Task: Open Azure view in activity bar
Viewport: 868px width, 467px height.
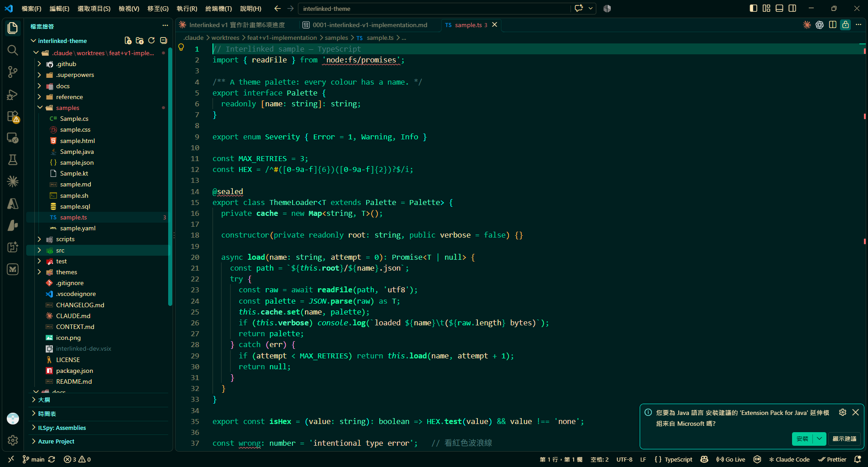Action: click(x=13, y=204)
